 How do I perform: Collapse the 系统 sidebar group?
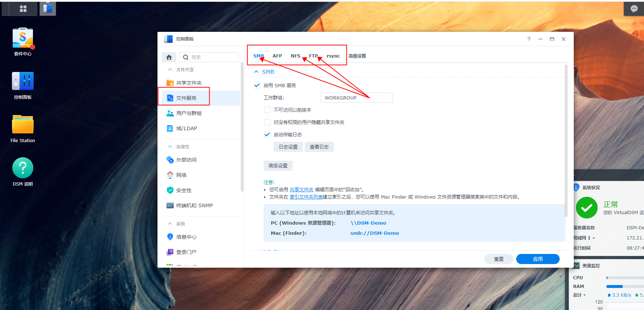point(170,224)
